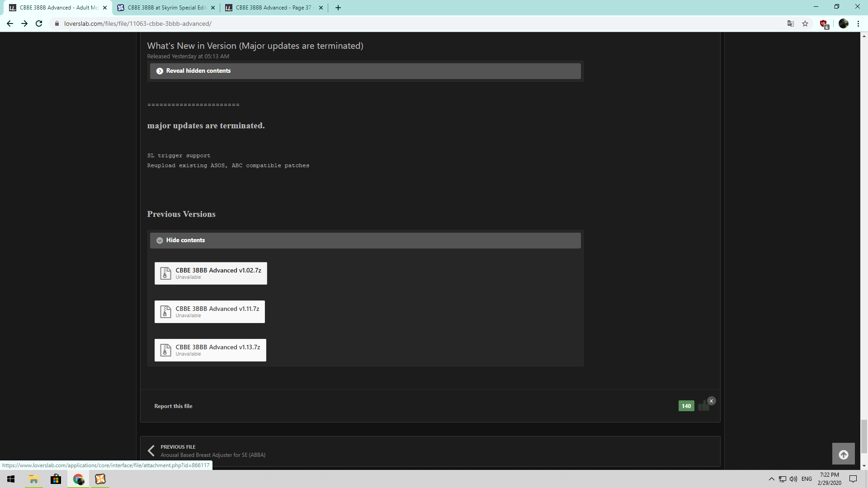
Task: Open the red shield extension icon
Action: (x=824, y=24)
